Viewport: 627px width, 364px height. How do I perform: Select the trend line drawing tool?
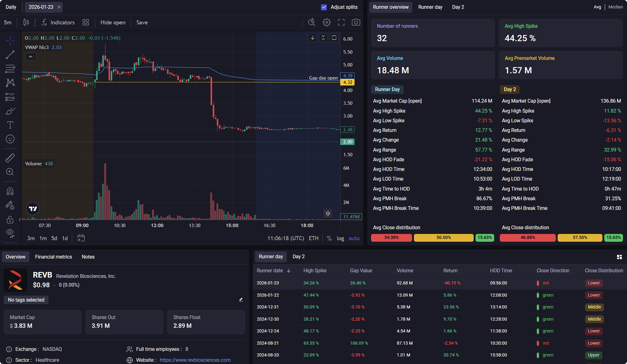(10, 55)
